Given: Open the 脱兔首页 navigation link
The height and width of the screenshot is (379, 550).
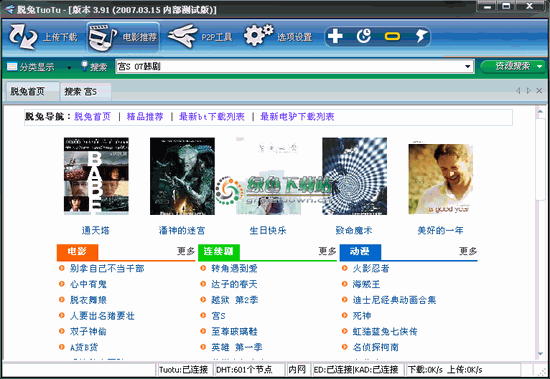Looking at the screenshot, I should click(x=93, y=117).
